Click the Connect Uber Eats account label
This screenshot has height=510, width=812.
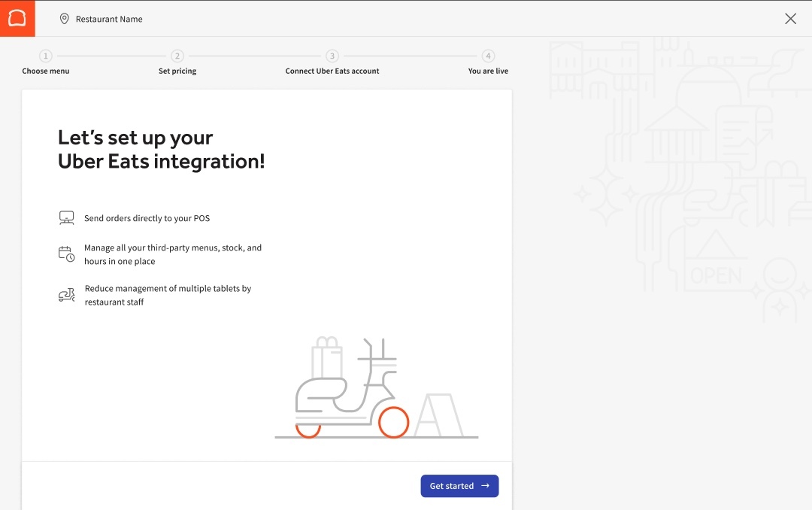coord(332,71)
